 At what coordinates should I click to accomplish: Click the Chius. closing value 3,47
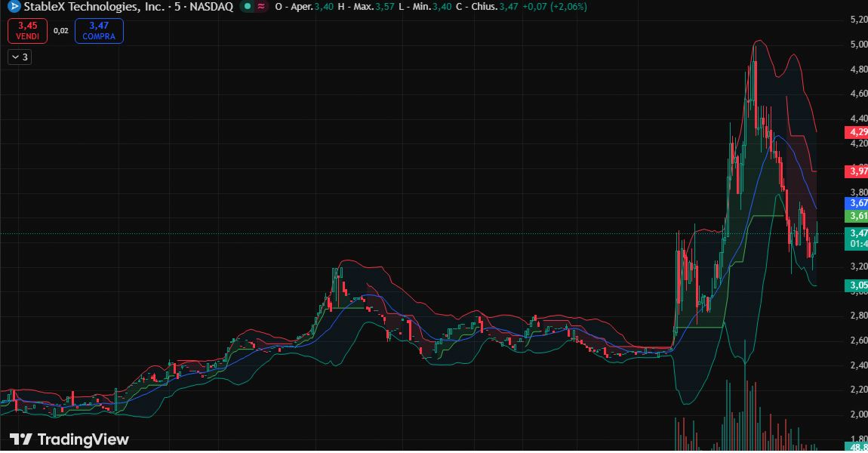[506, 8]
